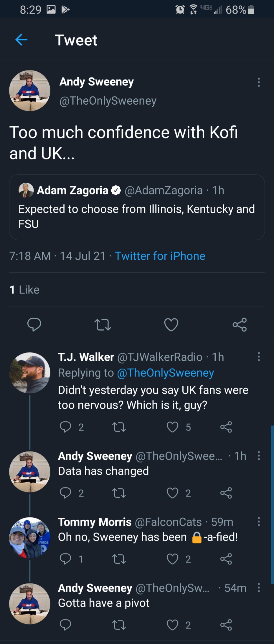
Task: Open T.J. Walker's profile picture
Action: [30, 373]
